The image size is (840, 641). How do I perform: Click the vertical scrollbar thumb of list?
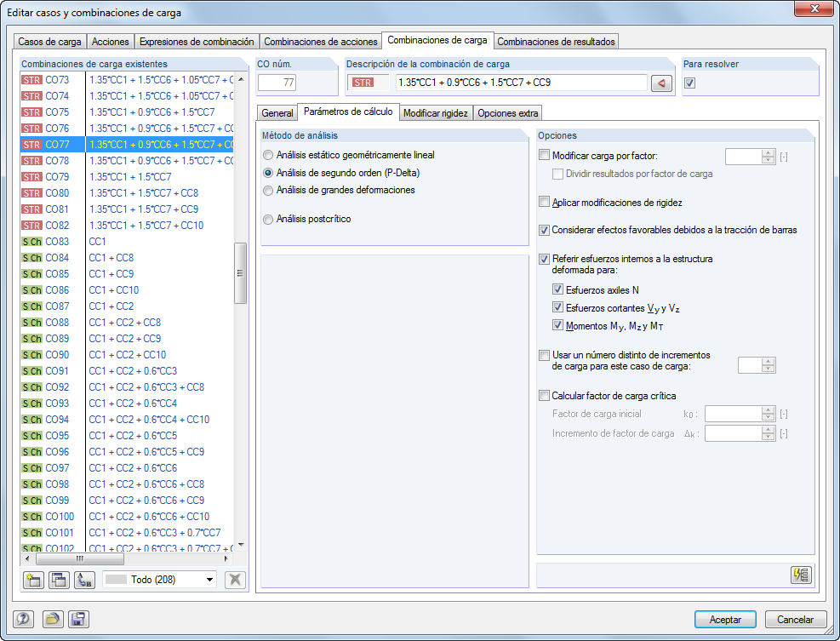click(240, 272)
